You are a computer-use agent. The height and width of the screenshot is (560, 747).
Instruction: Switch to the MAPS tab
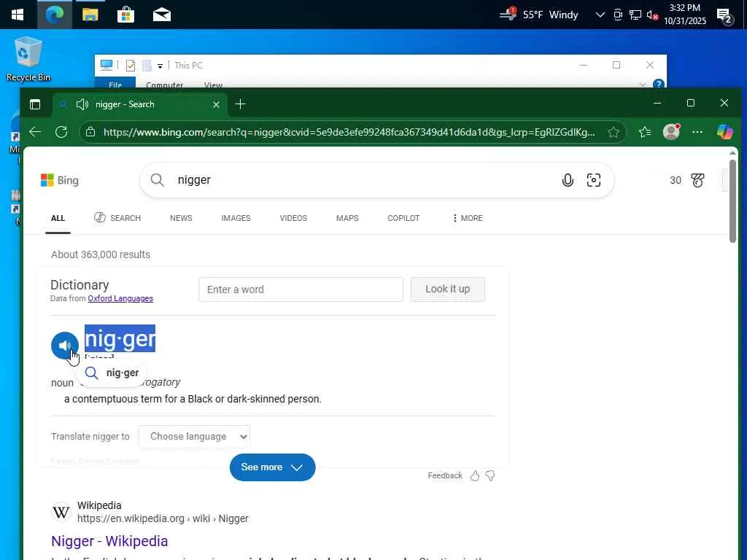(x=347, y=218)
